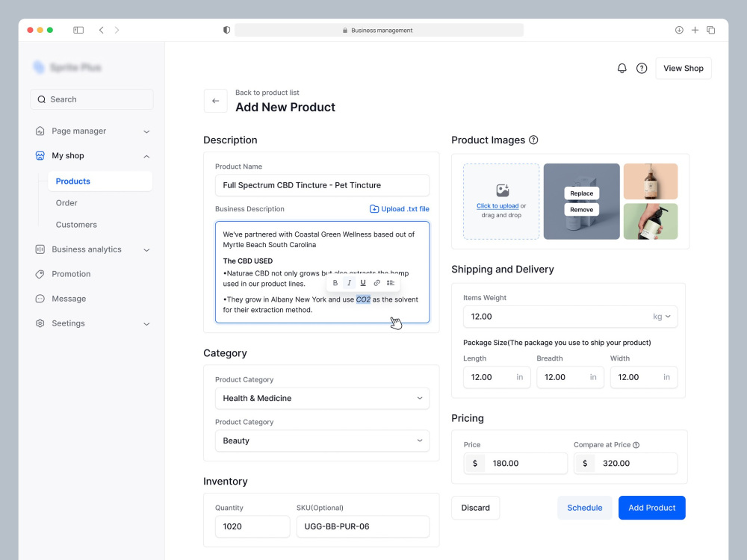Screen dimensions: 747x560
Task: Open Promotion in the sidebar
Action: pyautogui.click(x=71, y=274)
